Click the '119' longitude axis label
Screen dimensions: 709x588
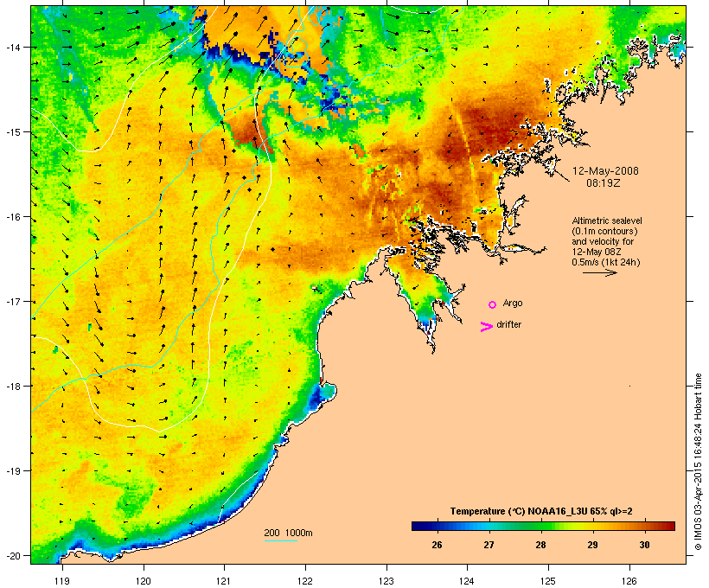click(x=62, y=581)
